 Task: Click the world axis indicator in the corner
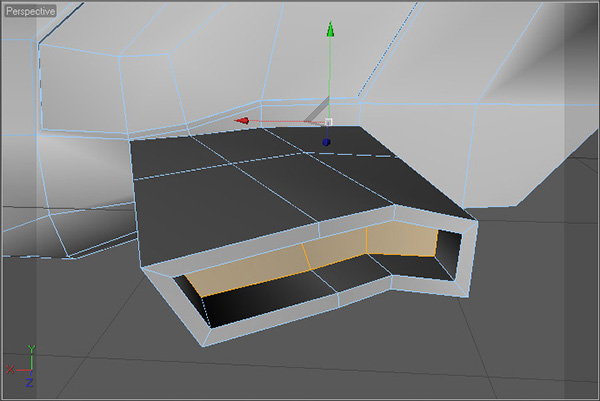click(x=27, y=366)
